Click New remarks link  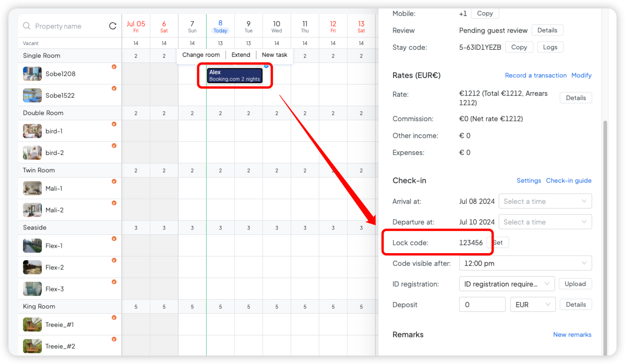pos(572,334)
